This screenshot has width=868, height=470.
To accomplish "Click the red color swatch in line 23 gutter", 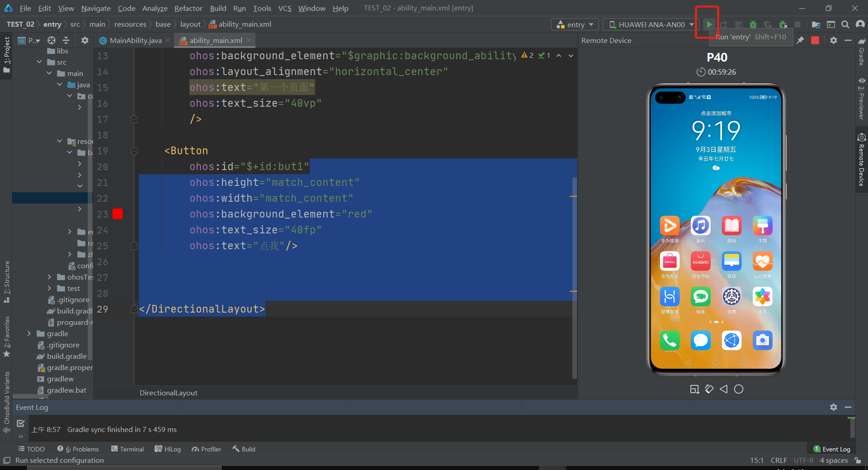I will coord(118,214).
